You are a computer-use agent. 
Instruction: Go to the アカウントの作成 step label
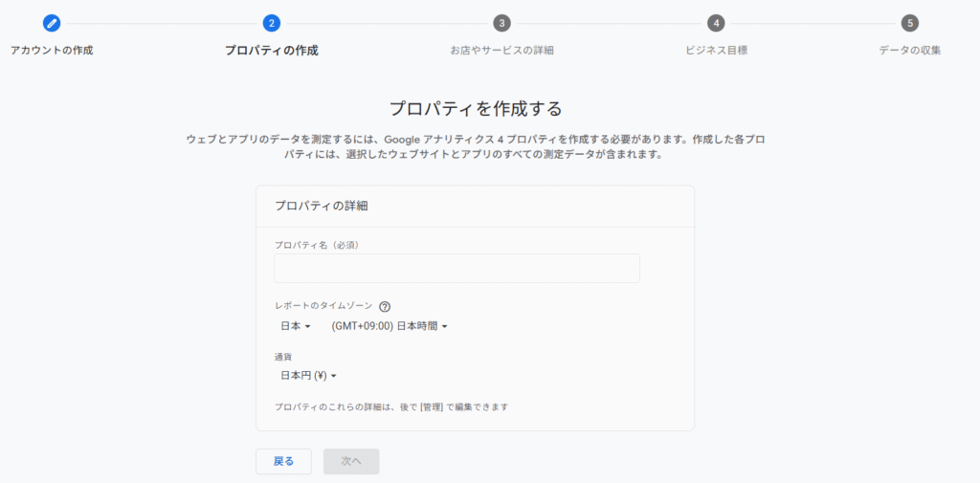[52, 50]
